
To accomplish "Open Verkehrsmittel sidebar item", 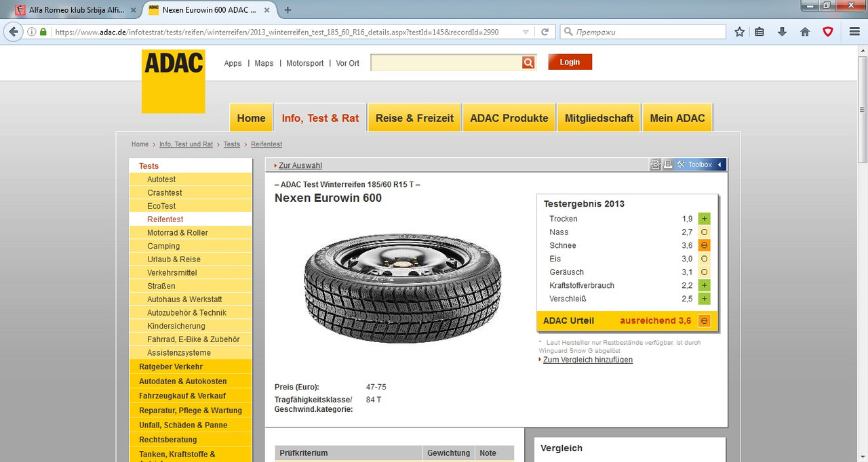I will (191, 272).
